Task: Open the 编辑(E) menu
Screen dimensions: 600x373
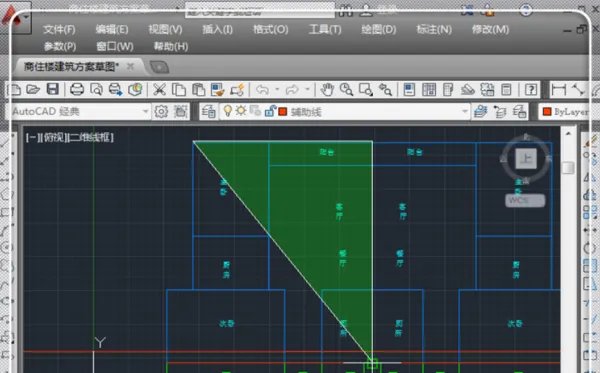Action: click(112, 29)
